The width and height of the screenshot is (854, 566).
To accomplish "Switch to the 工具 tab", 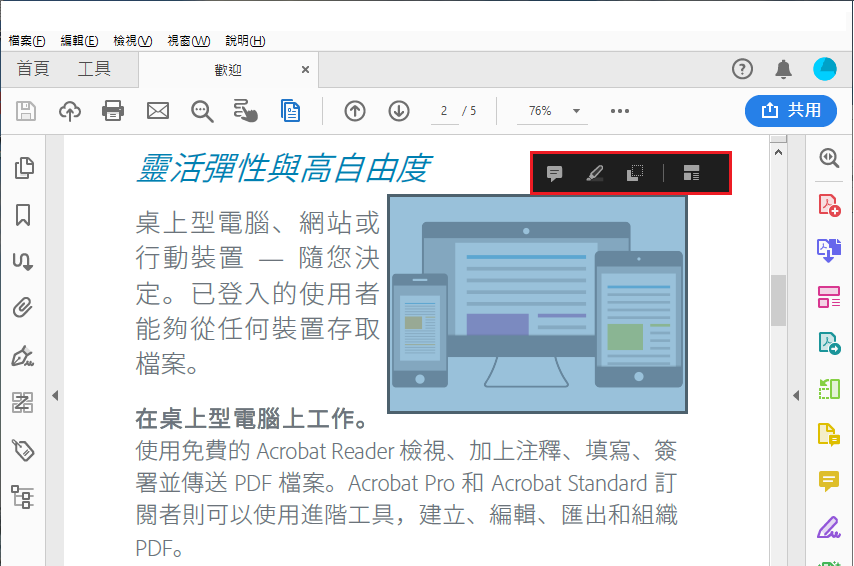I will (x=94, y=69).
